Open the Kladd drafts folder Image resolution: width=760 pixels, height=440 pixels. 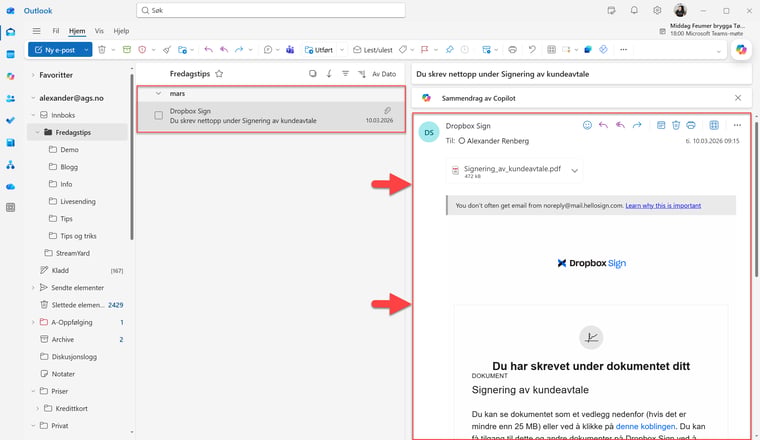pos(60,270)
